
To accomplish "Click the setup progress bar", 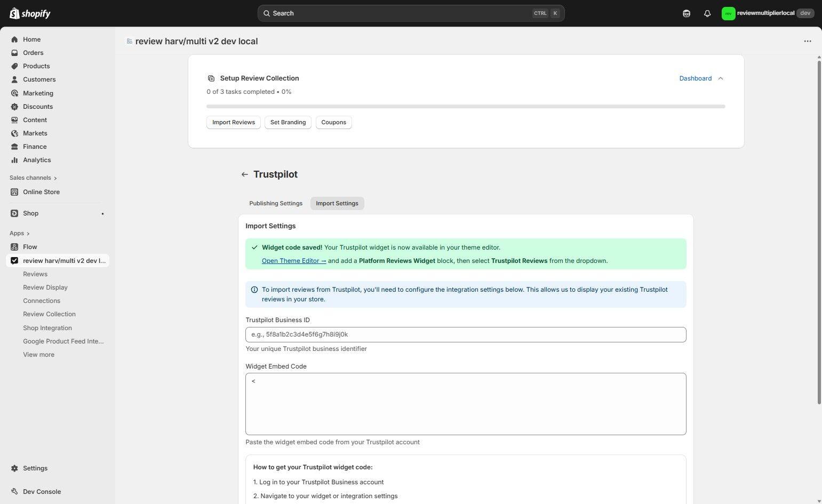I will [x=466, y=107].
